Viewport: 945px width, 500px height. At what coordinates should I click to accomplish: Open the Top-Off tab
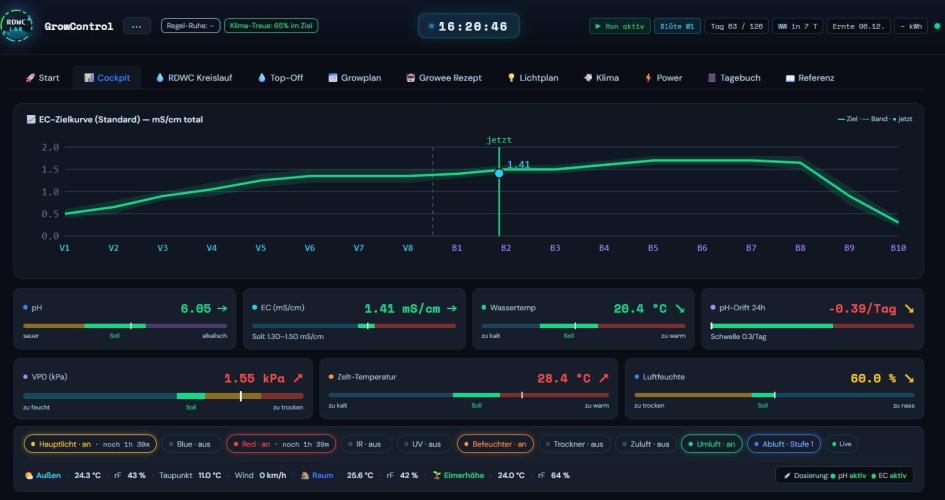pyautogui.click(x=280, y=78)
